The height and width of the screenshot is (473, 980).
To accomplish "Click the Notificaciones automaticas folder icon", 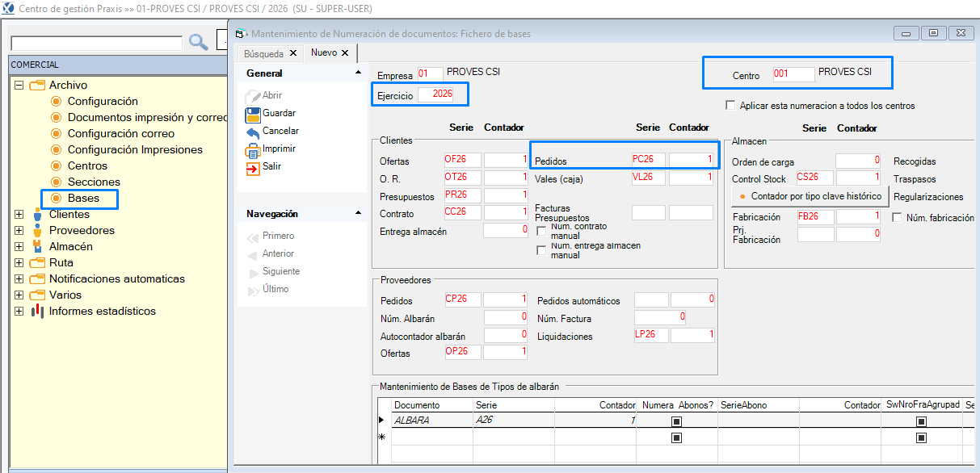I will 37,278.
